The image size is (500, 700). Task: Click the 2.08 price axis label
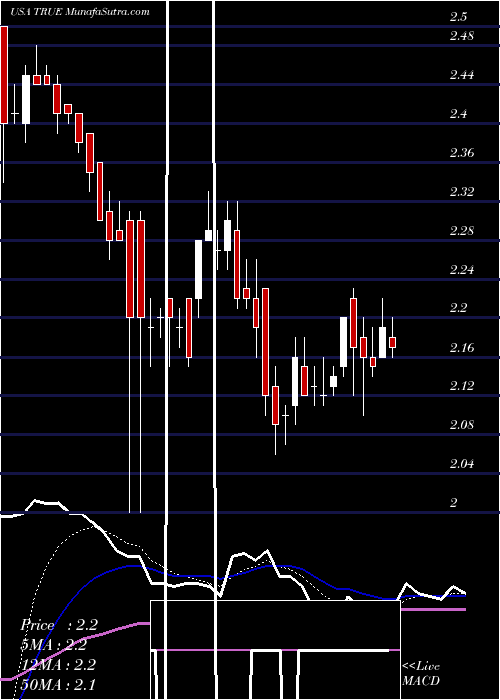(x=462, y=425)
